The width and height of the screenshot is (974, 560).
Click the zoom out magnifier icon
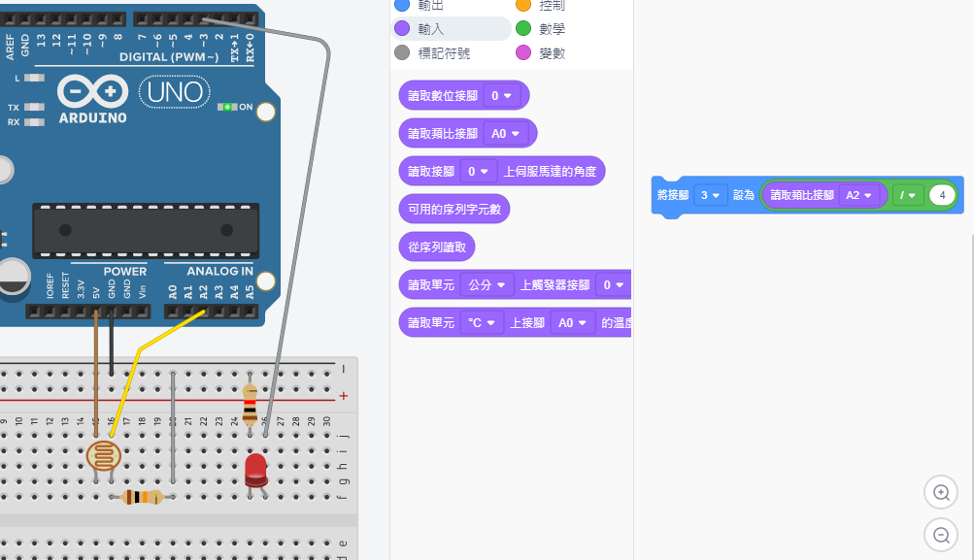[940, 535]
